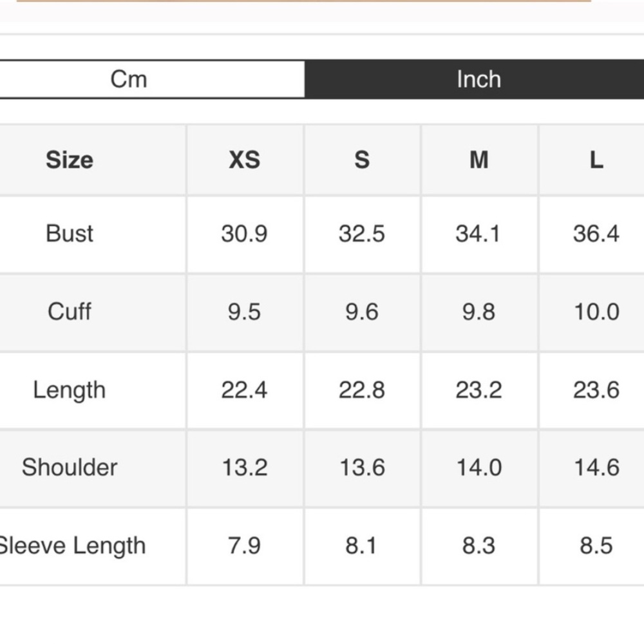Click the Bust row label
Image resolution: width=644 pixels, height=644 pixels.
click(x=70, y=234)
